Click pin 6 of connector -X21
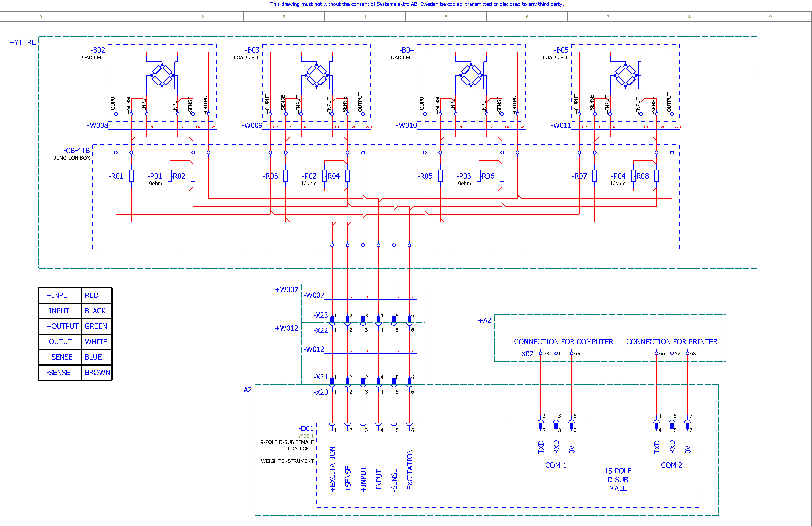 (x=409, y=381)
